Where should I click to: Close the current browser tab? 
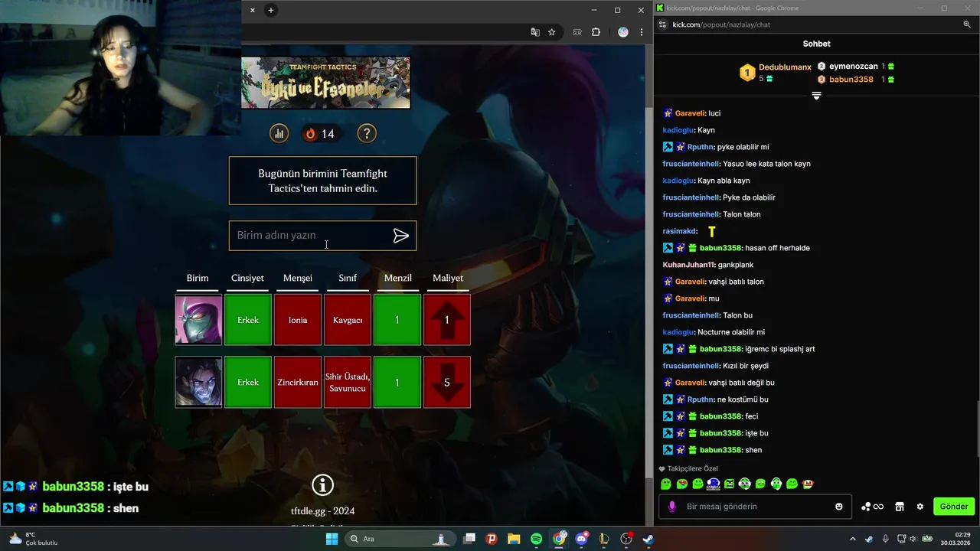pos(252,10)
